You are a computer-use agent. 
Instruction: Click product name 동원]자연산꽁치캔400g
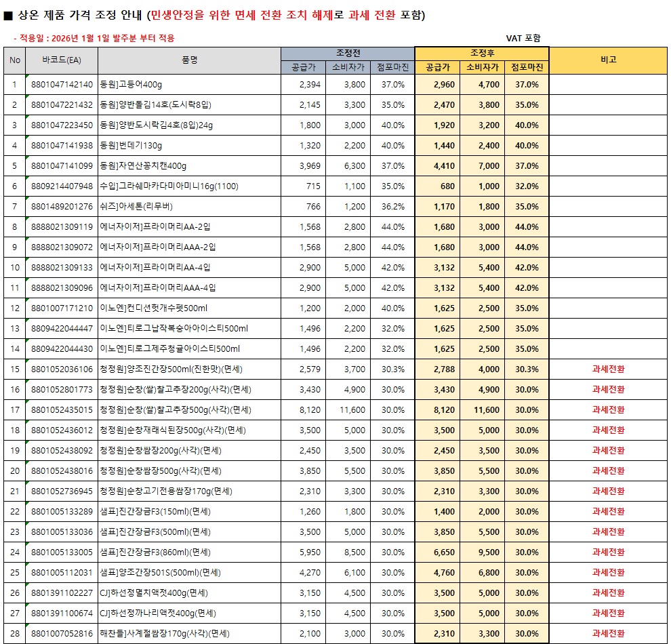pos(143,166)
